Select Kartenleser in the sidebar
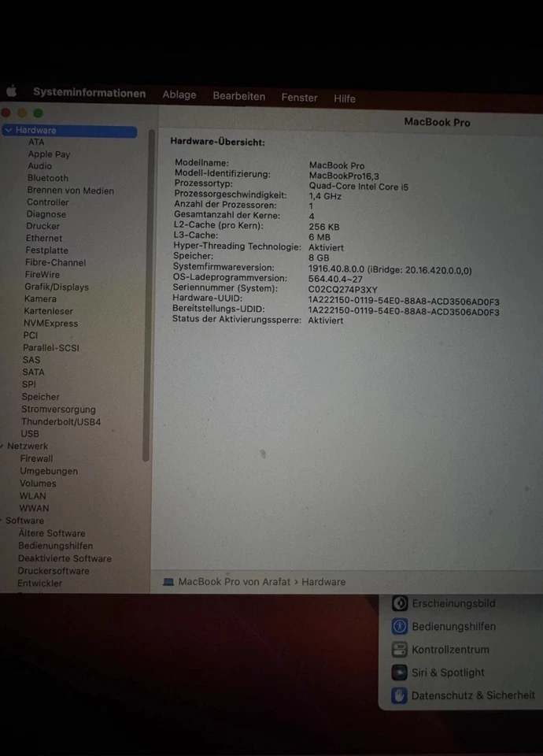The width and height of the screenshot is (543, 756). click(x=48, y=311)
